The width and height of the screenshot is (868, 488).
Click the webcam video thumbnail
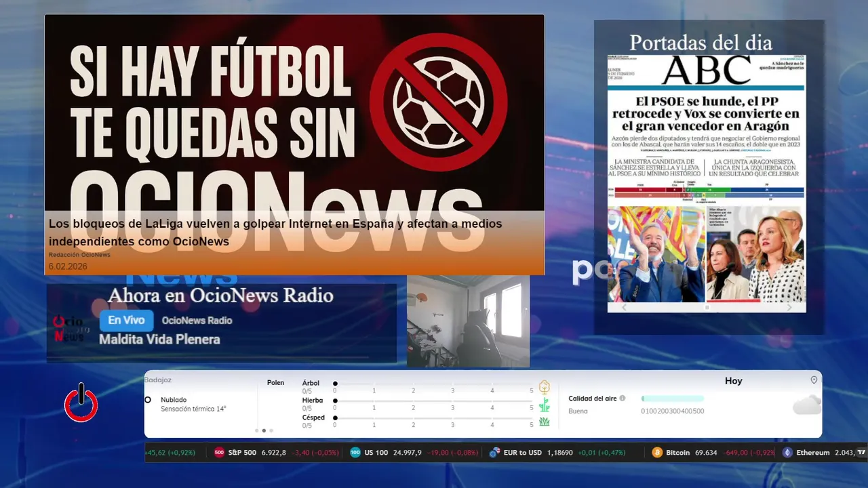[x=468, y=322]
